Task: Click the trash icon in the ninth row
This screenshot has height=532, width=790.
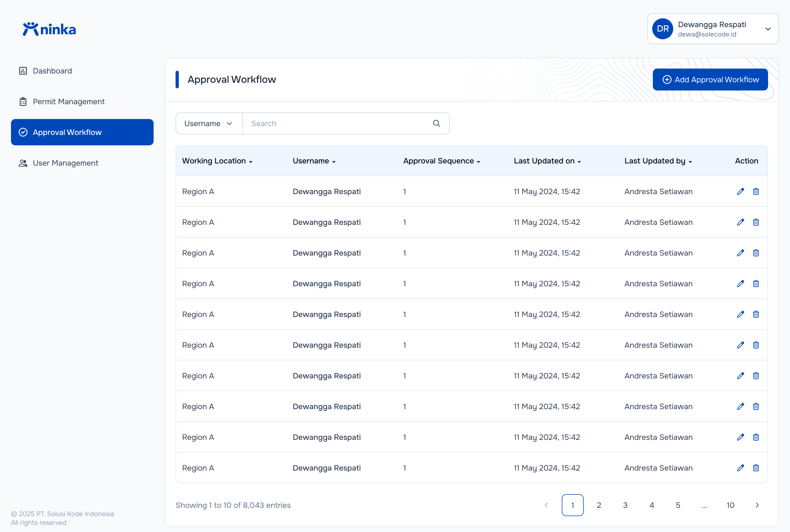Action: click(x=756, y=437)
